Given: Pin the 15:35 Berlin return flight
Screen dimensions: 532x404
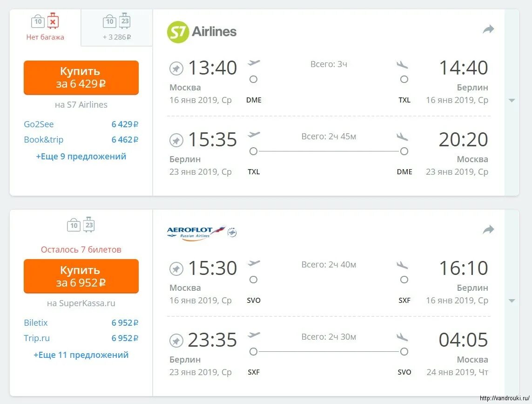Looking at the screenshot, I should 176,140.
